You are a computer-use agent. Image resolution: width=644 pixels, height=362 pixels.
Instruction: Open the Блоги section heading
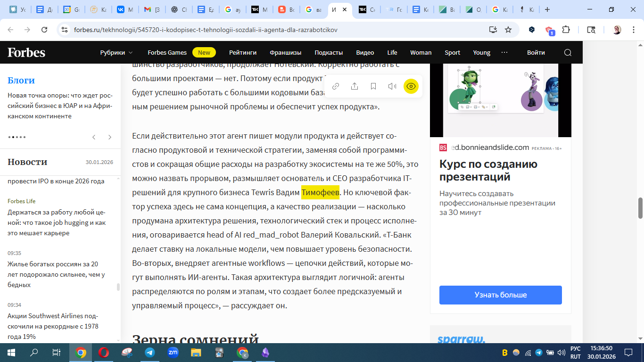pyautogui.click(x=21, y=80)
